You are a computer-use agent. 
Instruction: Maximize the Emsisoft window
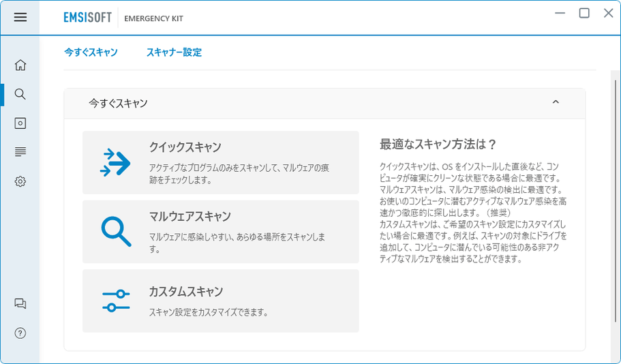[584, 13]
